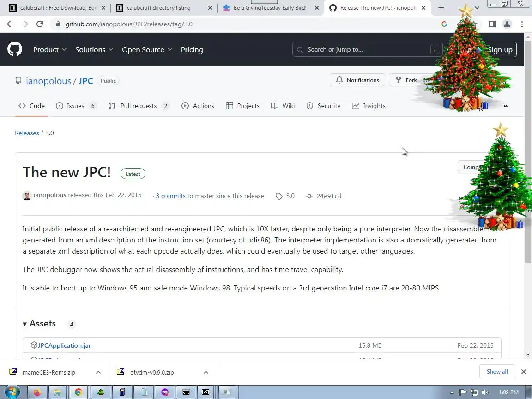Open the Christmas tree app in taskbar
The image size is (532, 399).
tap(101, 392)
